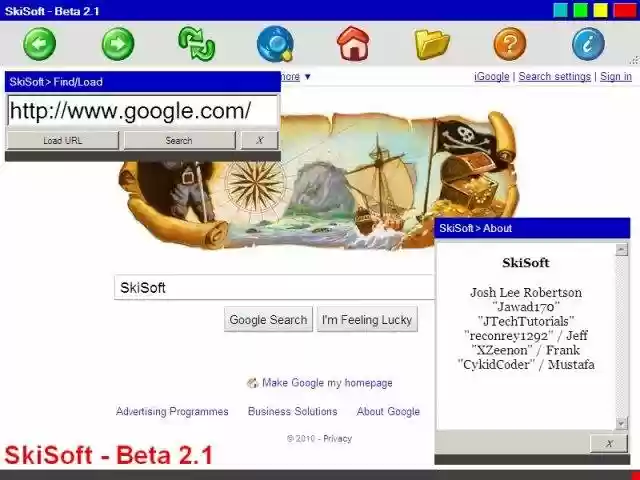Open the Search settings link
Screen dimensions: 640x480
(x=554, y=77)
